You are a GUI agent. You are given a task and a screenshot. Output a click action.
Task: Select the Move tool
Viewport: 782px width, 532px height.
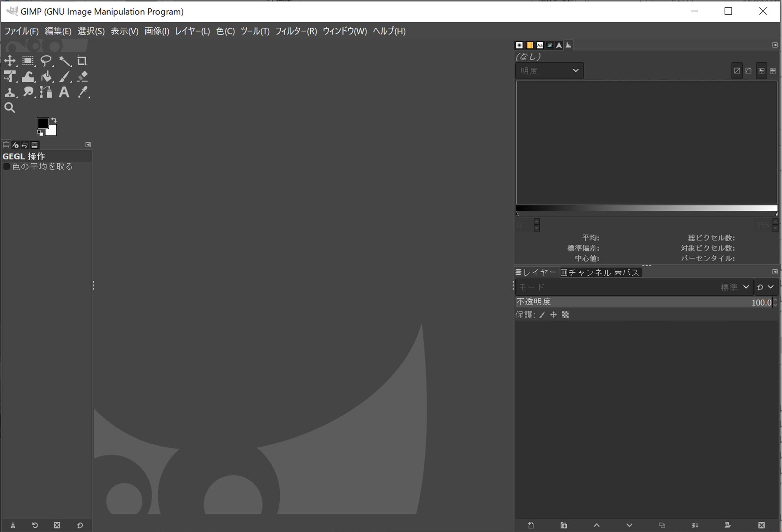click(9, 61)
